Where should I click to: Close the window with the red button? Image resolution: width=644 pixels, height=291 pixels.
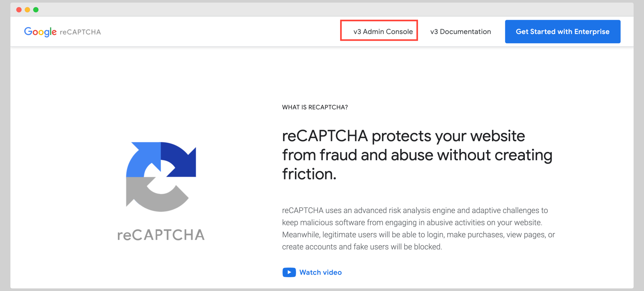[19, 10]
